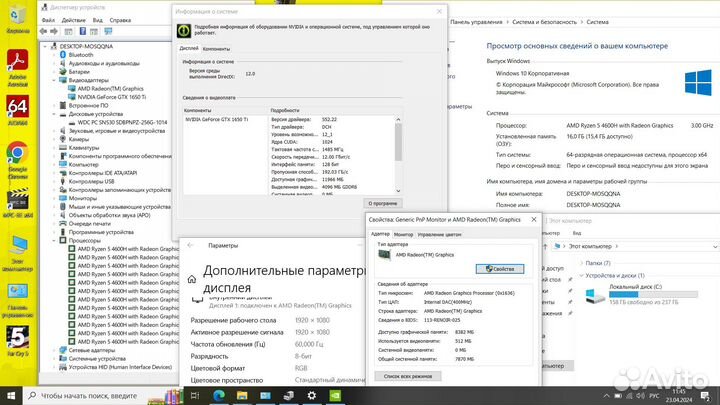
Task: Click the home icon in the Settings window
Action: pos(192,279)
